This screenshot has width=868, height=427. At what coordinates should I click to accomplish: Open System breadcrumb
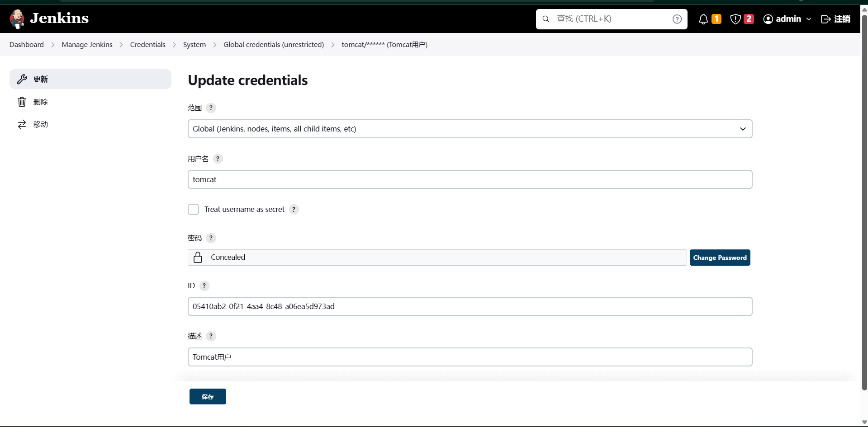194,44
